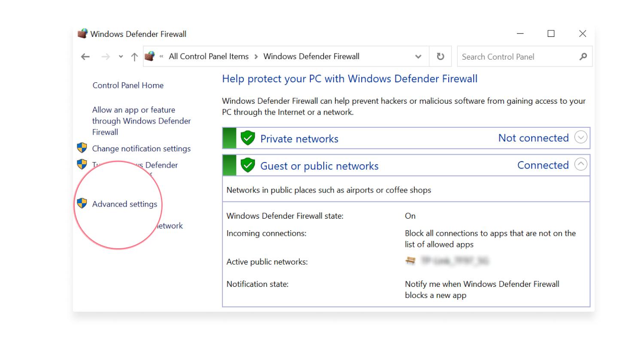Click the Windows Defender Firewall state value On
The height and width of the screenshot is (343, 644).
(x=410, y=216)
